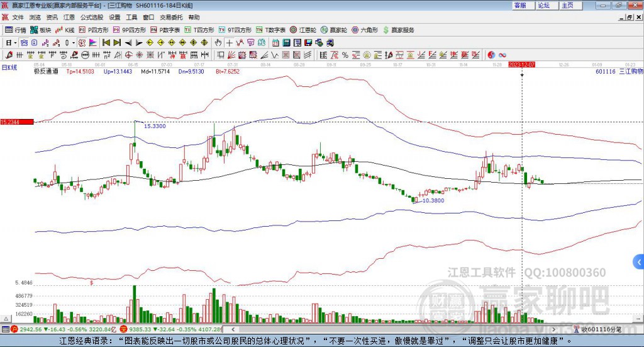Open the 江恩 menu
The image size is (644, 347).
pos(69,17)
